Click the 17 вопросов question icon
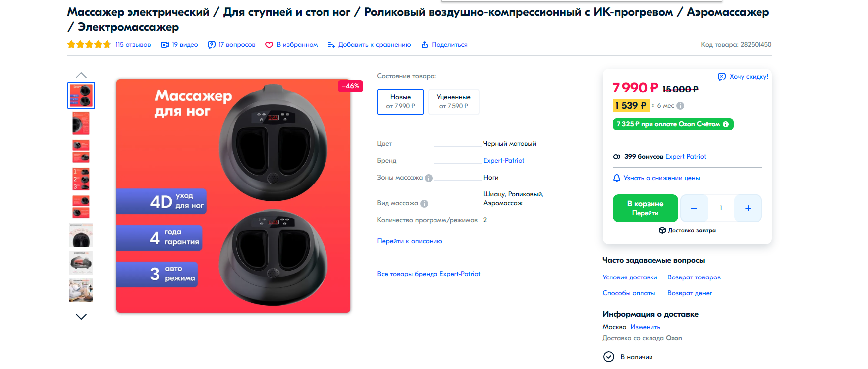This screenshot has height=369, width=868. click(212, 45)
